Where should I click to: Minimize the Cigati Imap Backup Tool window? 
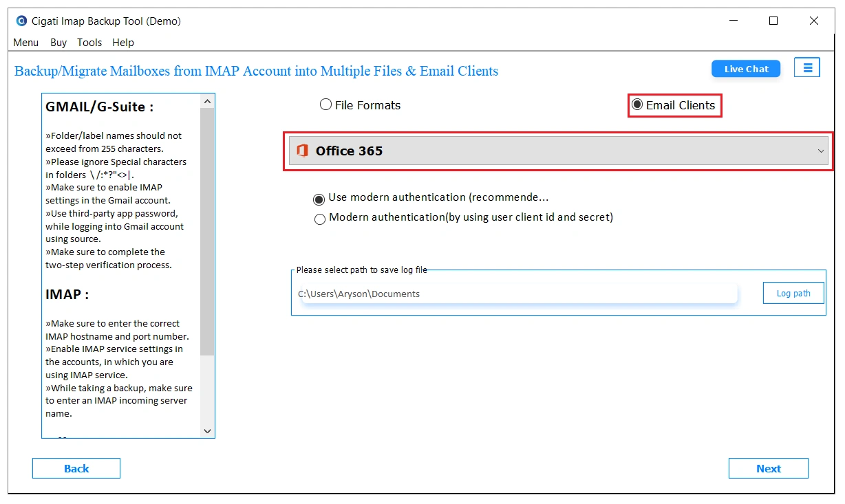[x=734, y=21]
